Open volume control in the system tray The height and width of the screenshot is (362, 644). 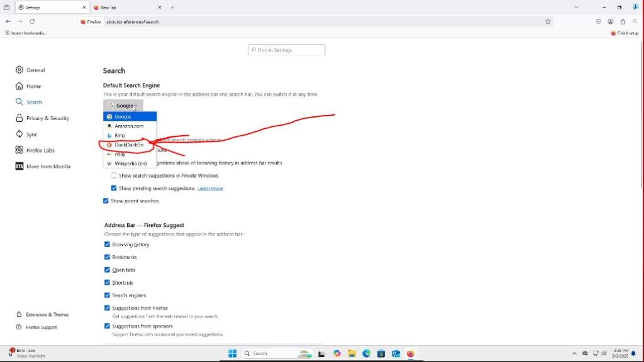pos(604,353)
